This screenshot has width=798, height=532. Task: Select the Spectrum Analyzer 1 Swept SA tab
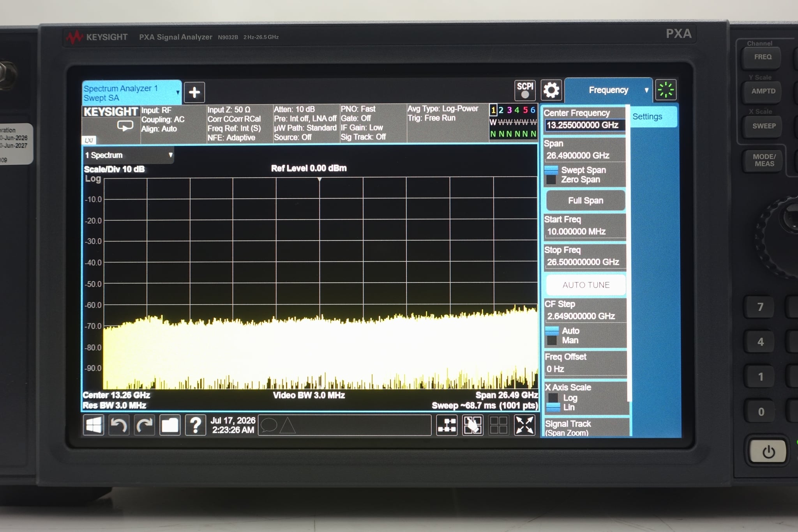point(131,93)
